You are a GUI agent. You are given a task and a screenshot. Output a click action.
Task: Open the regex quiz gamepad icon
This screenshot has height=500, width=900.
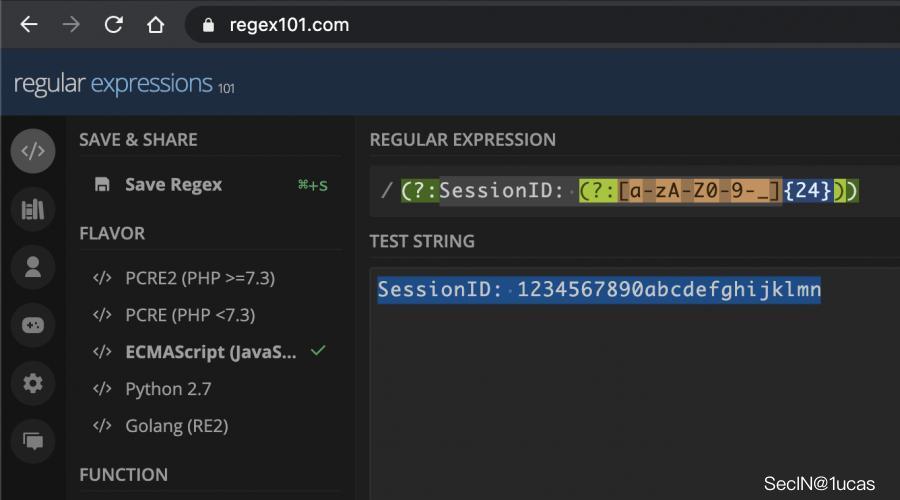(33, 325)
